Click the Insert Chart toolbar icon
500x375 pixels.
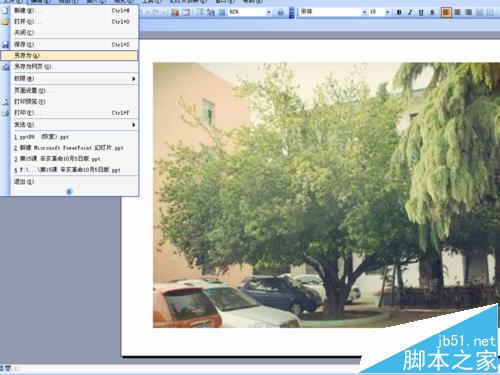(x=175, y=12)
